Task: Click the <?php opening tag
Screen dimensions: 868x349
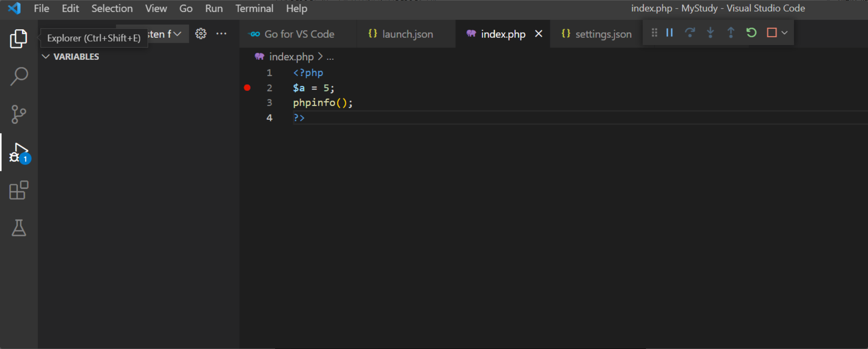Action: [x=308, y=73]
